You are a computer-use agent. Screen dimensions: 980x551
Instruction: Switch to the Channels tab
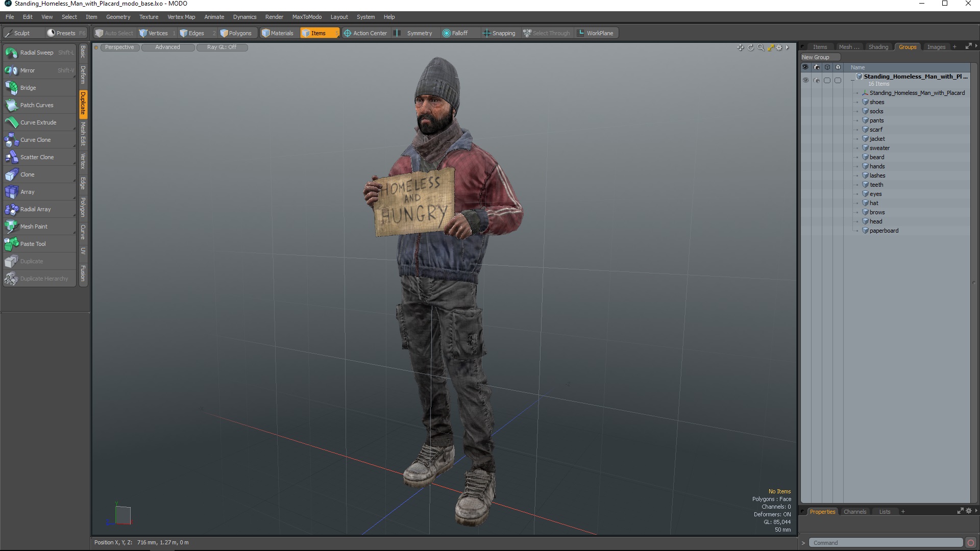click(x=855, y=512)
